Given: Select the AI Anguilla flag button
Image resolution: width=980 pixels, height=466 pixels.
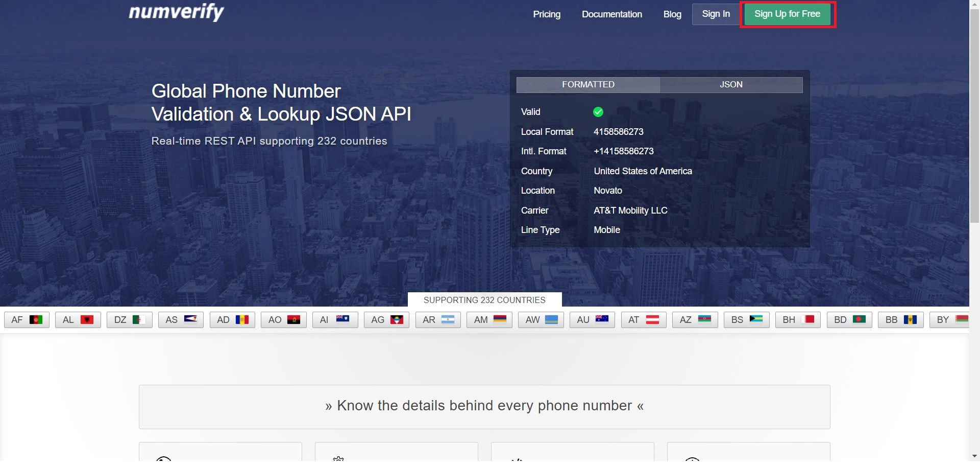Looking at the screenshot, I should coord(335,320).
